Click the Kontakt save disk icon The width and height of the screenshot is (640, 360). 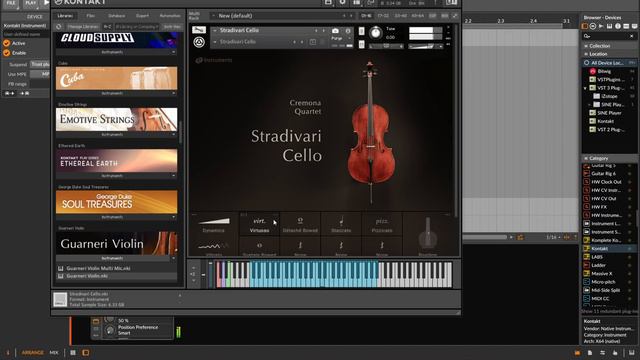click(x=328, y=2)
